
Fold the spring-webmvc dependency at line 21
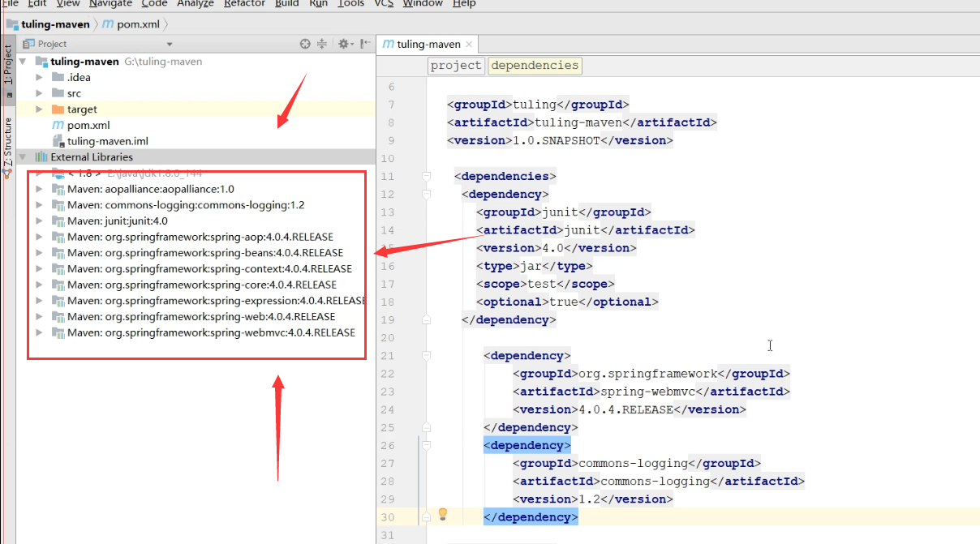(426, 355)
